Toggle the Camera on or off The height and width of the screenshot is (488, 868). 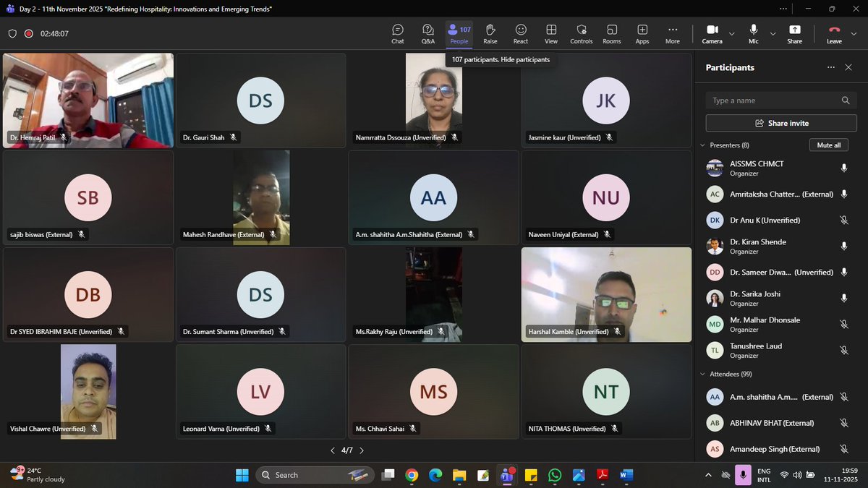coord(712,34)
